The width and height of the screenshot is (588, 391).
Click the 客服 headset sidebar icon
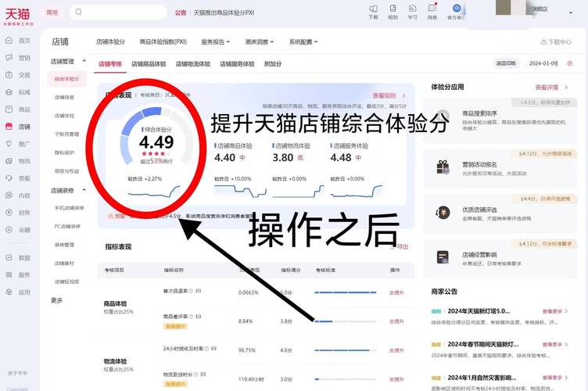(9, 178)
